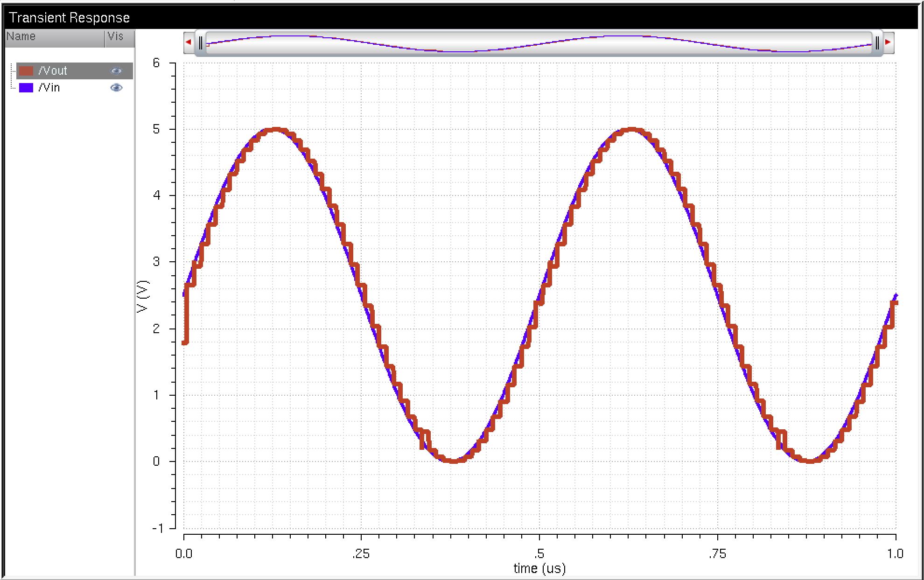
Task: Click the 1.0 time axis tick label
Action: pos(895,554)
